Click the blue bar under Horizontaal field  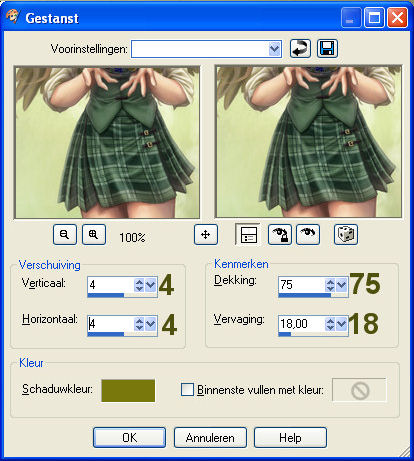[106, 334]
